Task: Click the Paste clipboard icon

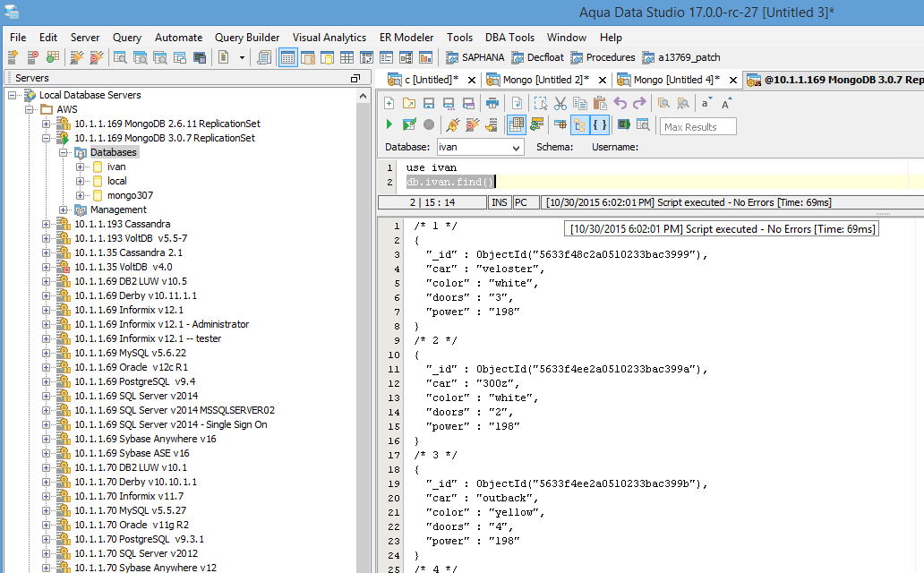Action: coord(600,104)
